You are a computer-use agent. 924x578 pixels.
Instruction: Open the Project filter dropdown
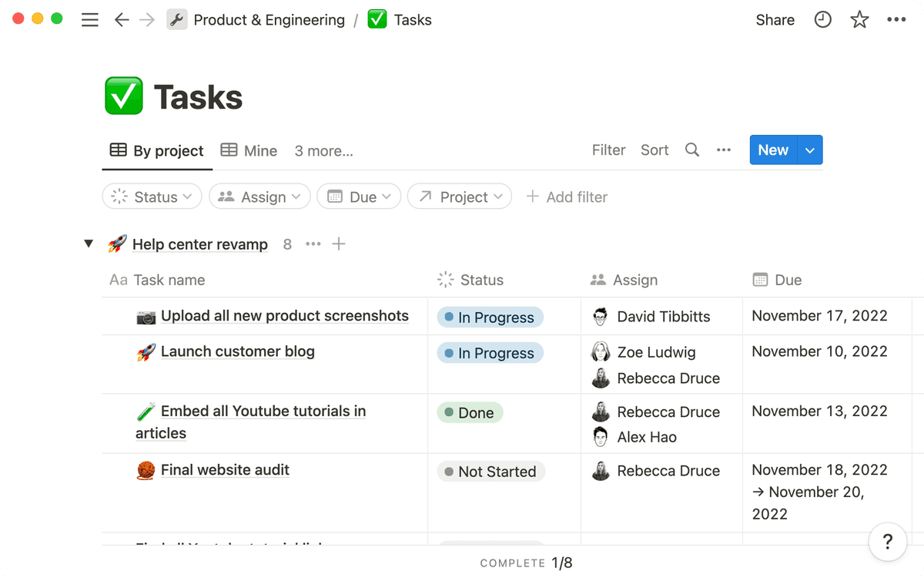(x=459, y=197)
